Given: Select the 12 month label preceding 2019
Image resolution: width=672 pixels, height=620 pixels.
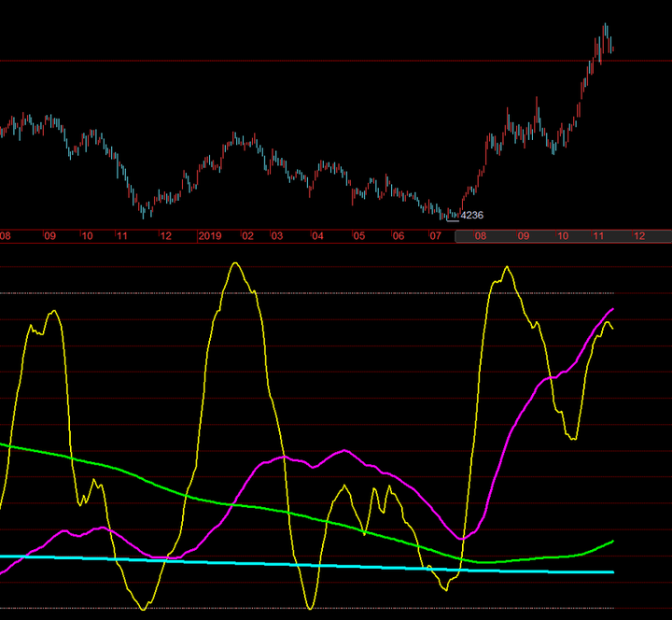Looking at the screenshot, I should pyautogui.click(x=165, y=236).
